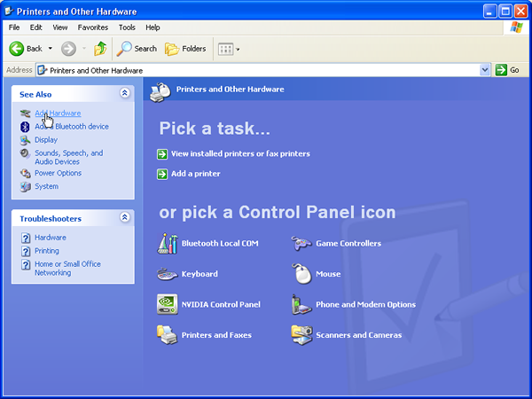The width and height of the screenshot is (532, 399).
Task: Open the Favorites menu
Action: point(92,27)
